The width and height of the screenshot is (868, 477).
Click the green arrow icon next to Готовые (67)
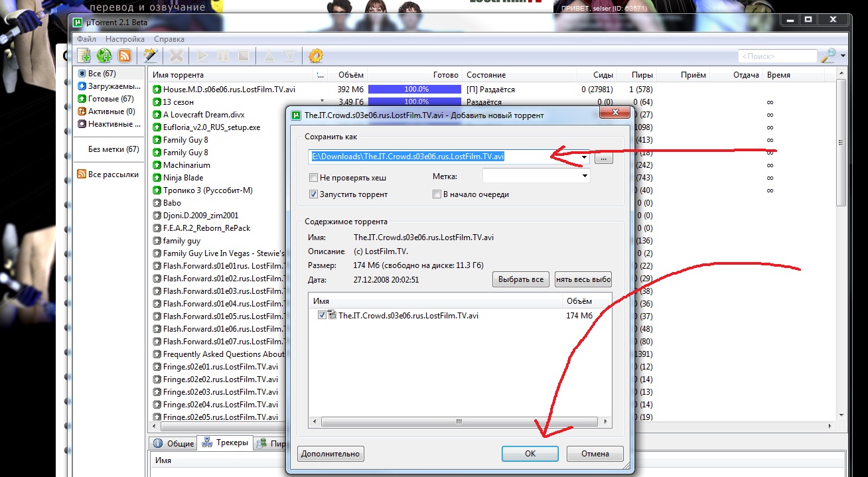(82, 99)
